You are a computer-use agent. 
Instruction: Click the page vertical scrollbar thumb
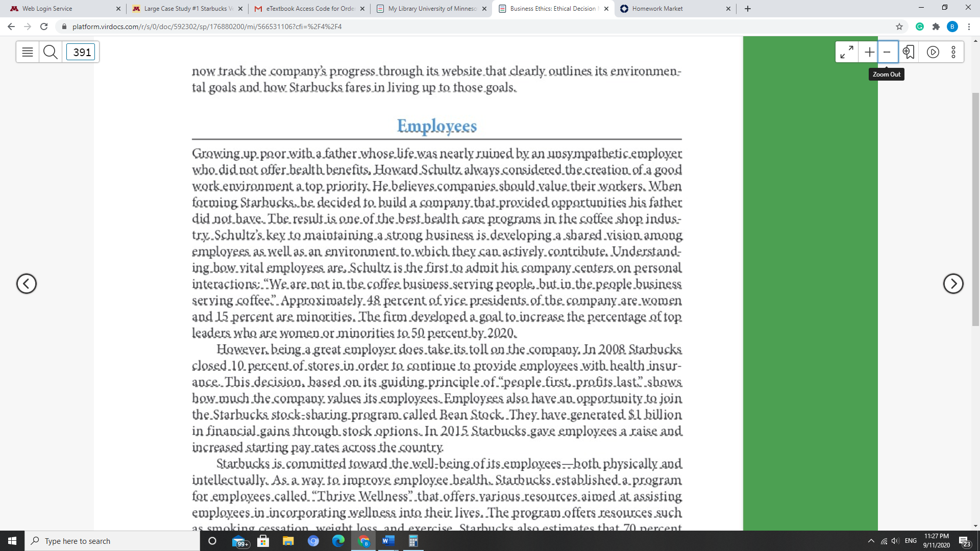tap(975, 209)
